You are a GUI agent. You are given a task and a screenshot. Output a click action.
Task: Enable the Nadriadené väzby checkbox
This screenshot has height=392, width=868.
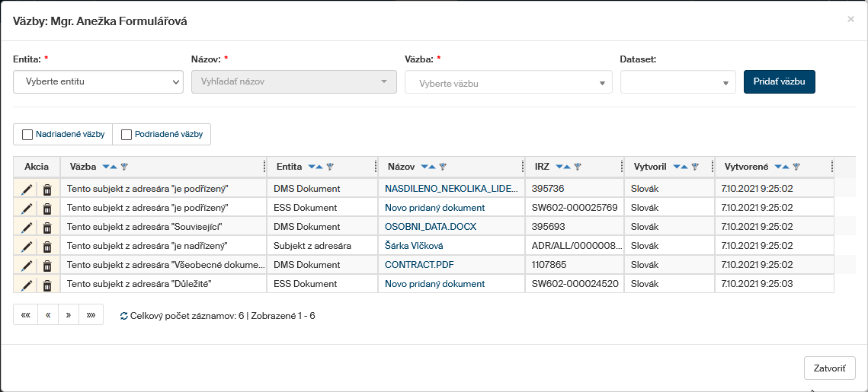[27, 135]
